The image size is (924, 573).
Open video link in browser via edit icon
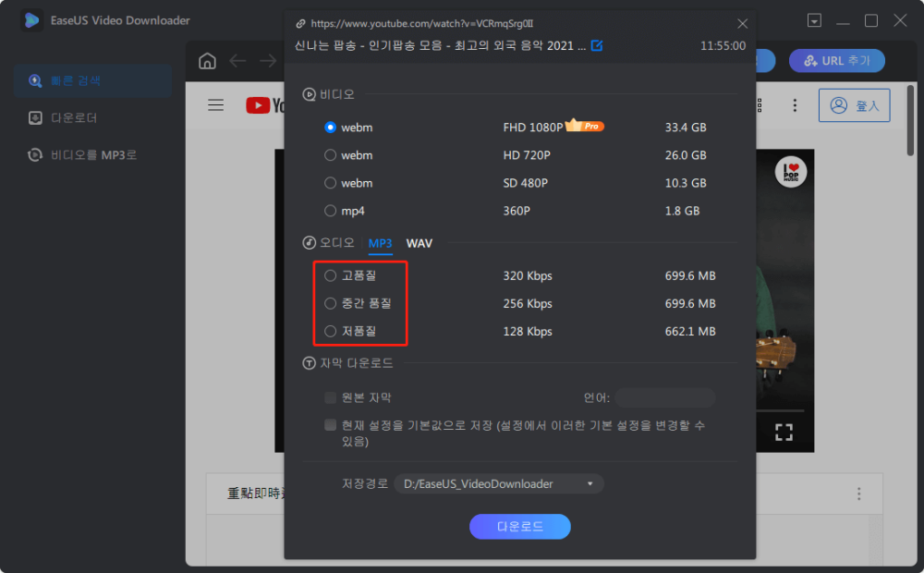click(x=597, y=43)
